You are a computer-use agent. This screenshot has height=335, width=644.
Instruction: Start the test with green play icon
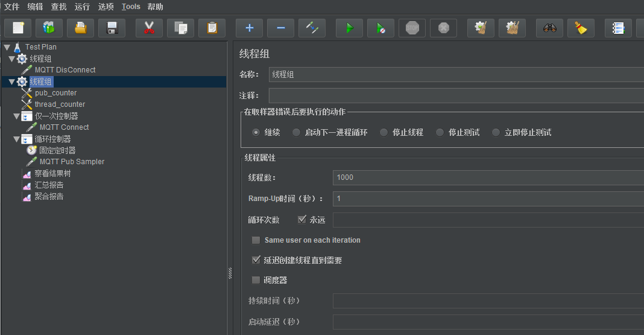tap(350, 28)
